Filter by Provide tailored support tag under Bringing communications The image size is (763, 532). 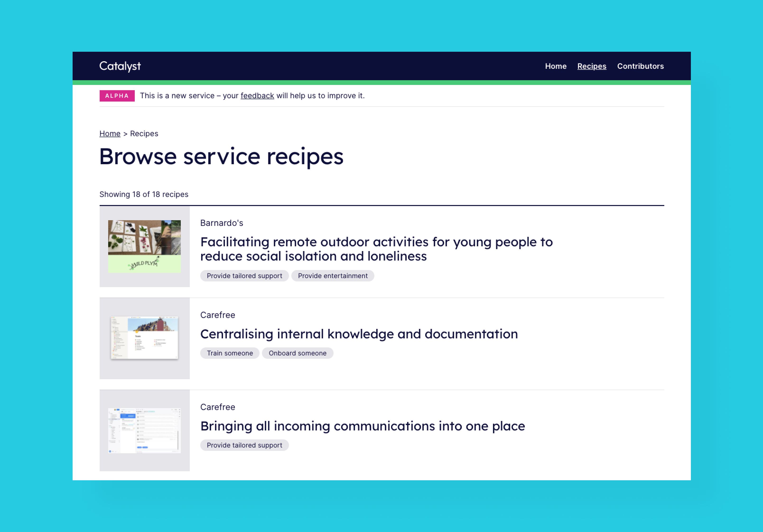[x=244, y=445]
